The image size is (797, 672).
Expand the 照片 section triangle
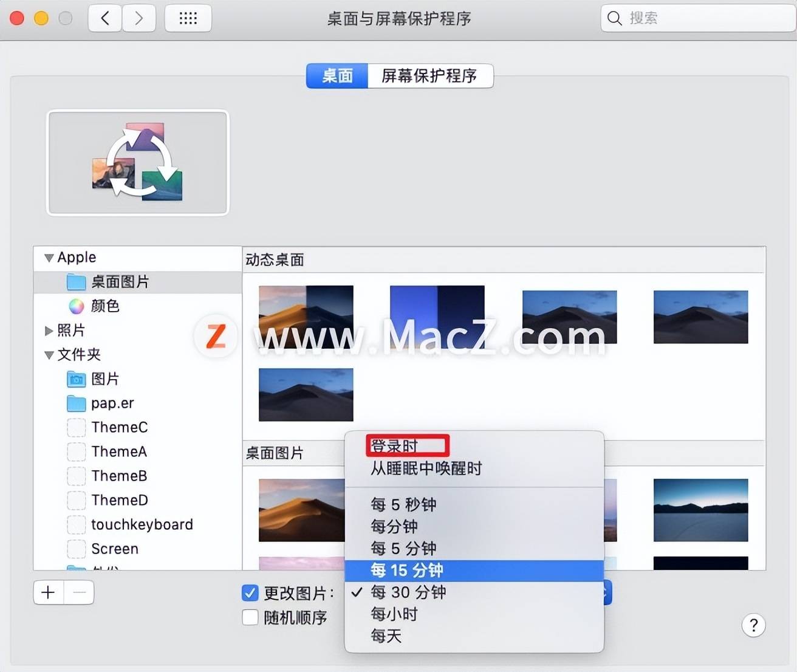click(49, 330)
